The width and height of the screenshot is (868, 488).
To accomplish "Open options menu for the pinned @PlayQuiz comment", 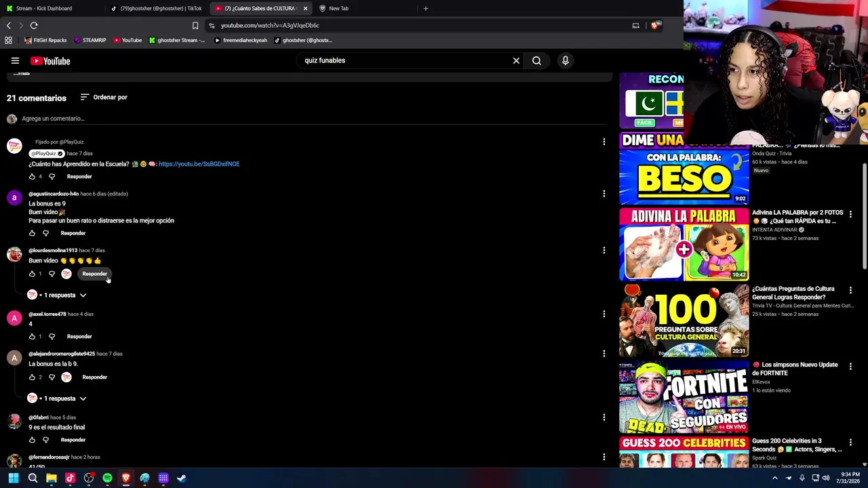I will (604, 142).
